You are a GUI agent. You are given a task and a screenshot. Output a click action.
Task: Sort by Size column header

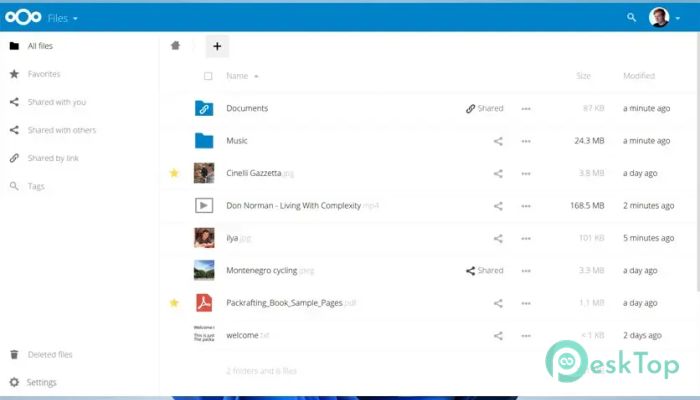(x=583, y=76)
